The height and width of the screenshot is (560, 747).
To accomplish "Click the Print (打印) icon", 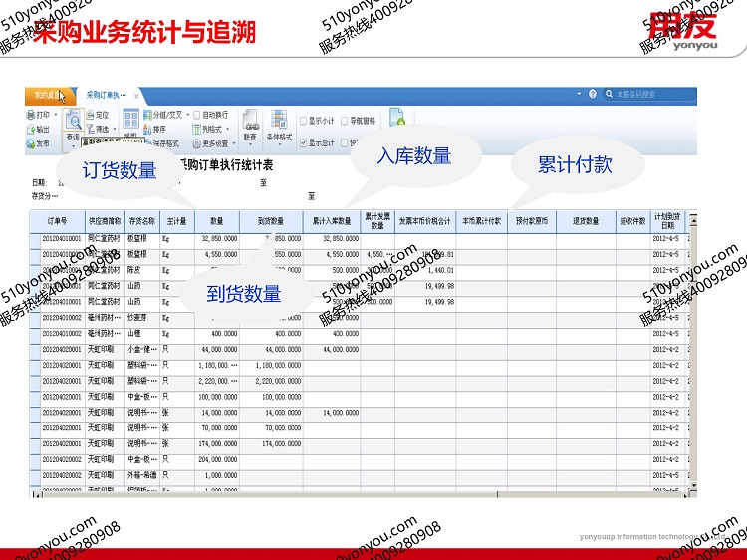I will click(30, 115).
